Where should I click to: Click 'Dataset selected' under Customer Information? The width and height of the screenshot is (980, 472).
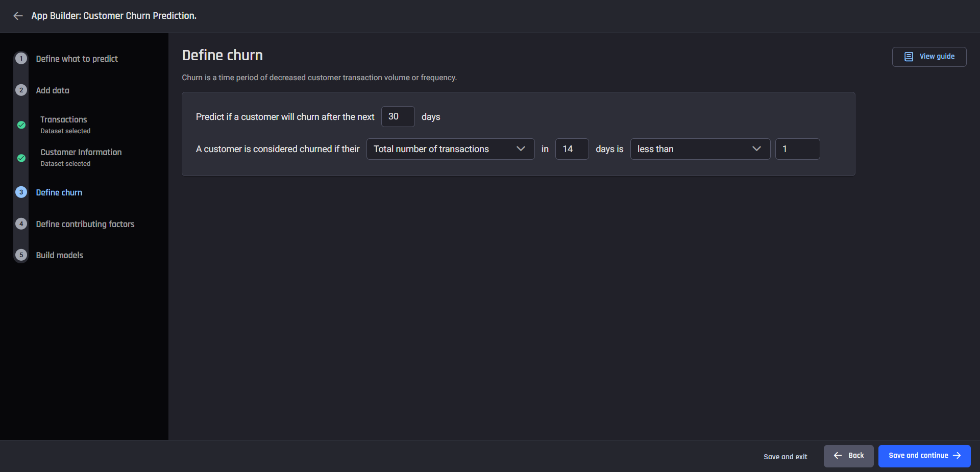65,164
